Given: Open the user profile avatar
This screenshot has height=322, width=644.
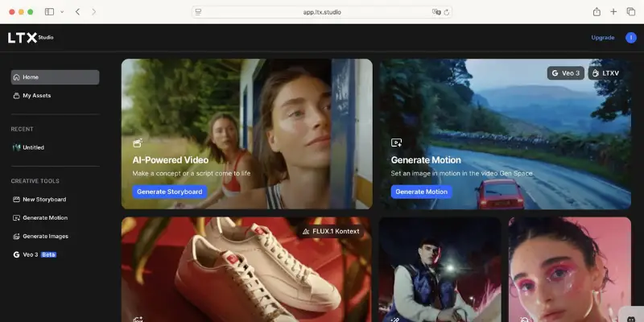Looking at the screenshot, I should point(631,37).
